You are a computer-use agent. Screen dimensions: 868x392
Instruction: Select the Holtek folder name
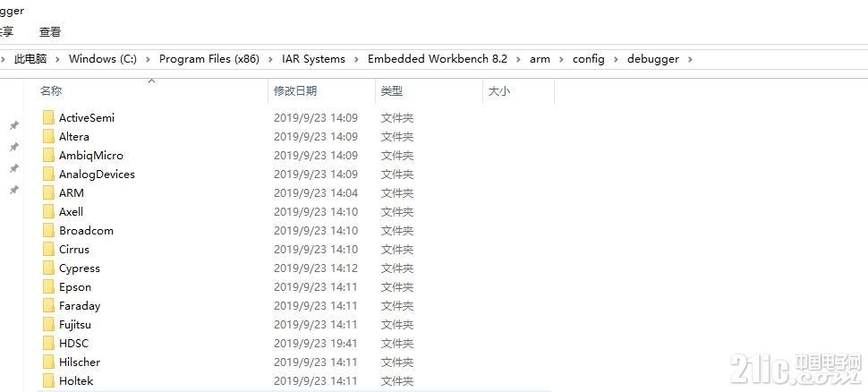(76, 381)
